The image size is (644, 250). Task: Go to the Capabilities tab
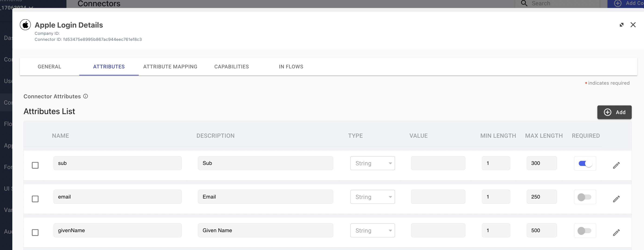click(x=231, y=67)
